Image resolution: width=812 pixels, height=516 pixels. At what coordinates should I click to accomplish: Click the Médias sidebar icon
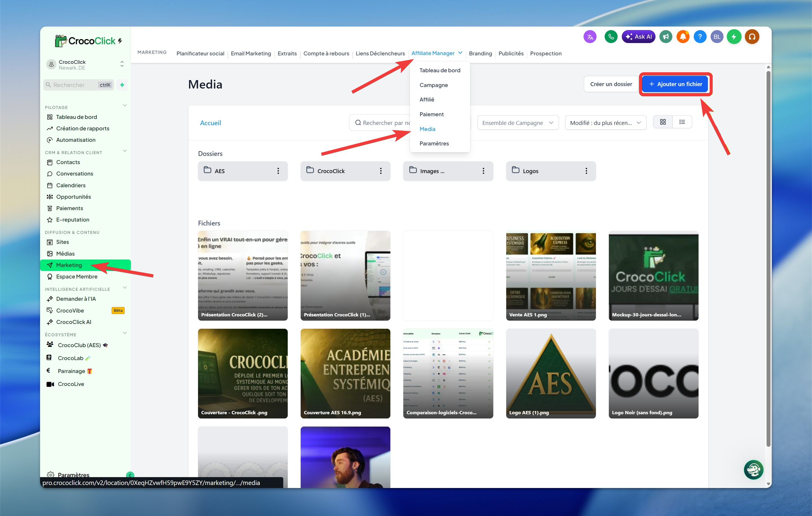pyautogui.click(x=50, y=253)
